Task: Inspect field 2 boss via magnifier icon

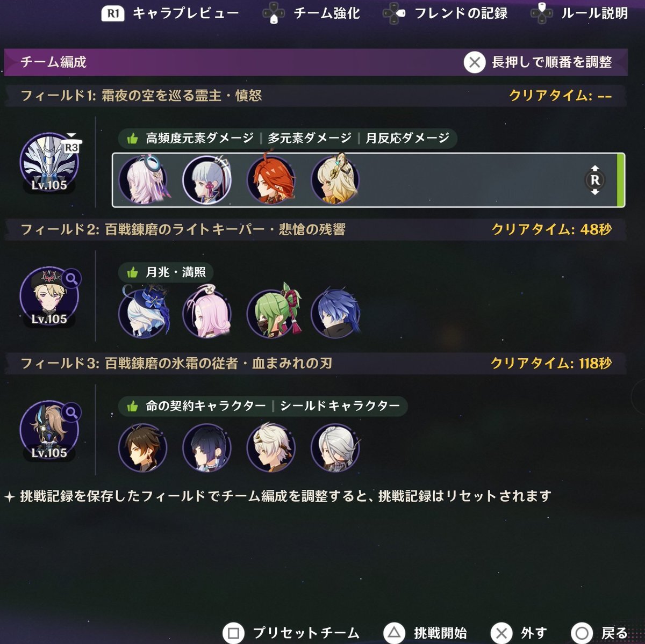Action: coord(71,278)
